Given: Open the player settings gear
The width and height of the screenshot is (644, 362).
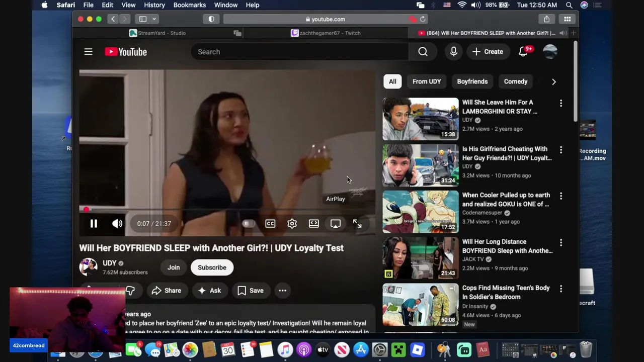Looking at the screenshot, I should pos(292,224).
